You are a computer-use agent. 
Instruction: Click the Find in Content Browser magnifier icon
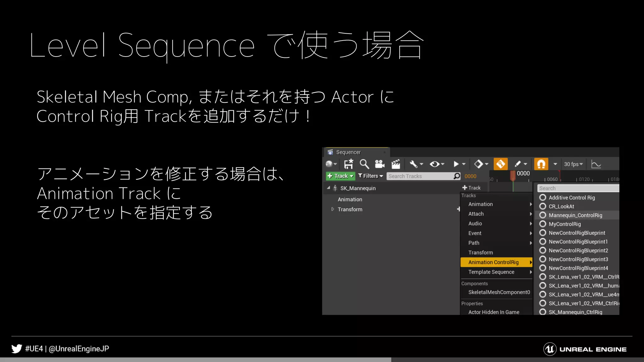[x=364, y=164]
